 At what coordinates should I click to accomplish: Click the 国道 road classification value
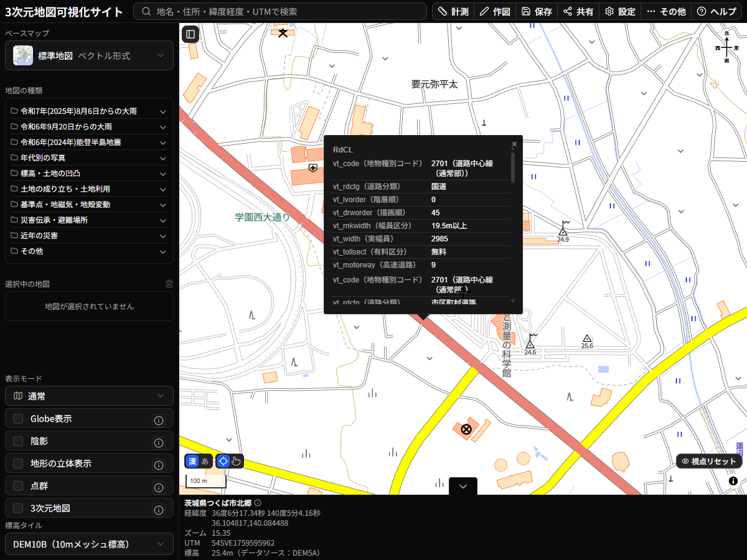439,186
